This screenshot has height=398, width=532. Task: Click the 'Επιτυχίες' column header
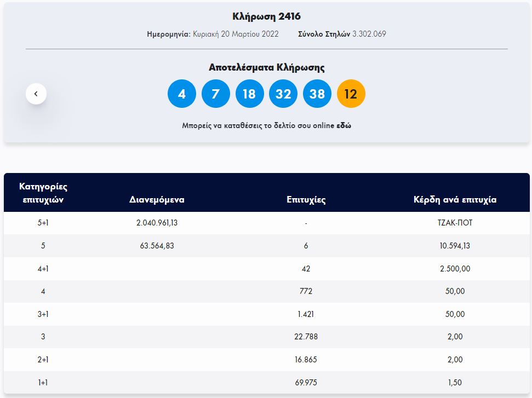point(306,199)
